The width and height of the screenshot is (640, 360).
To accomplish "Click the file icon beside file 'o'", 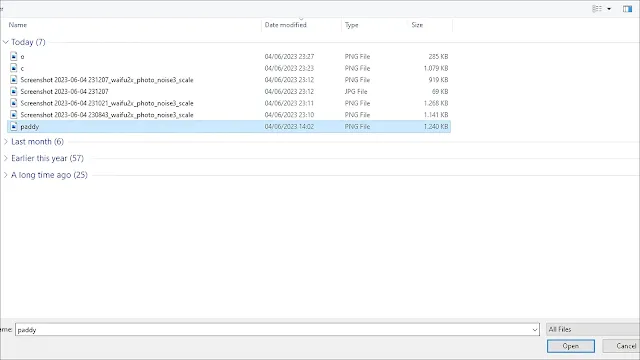I will [x=14, y=56].
